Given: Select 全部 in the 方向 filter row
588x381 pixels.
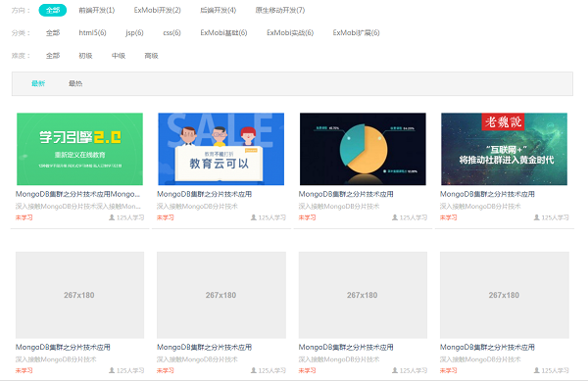Looking at the screenshot, I should click(x=53, y=10).
